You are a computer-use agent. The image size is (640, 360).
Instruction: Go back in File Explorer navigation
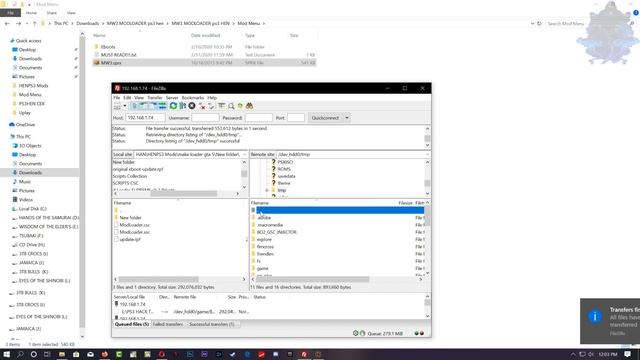tap(7, 24)
